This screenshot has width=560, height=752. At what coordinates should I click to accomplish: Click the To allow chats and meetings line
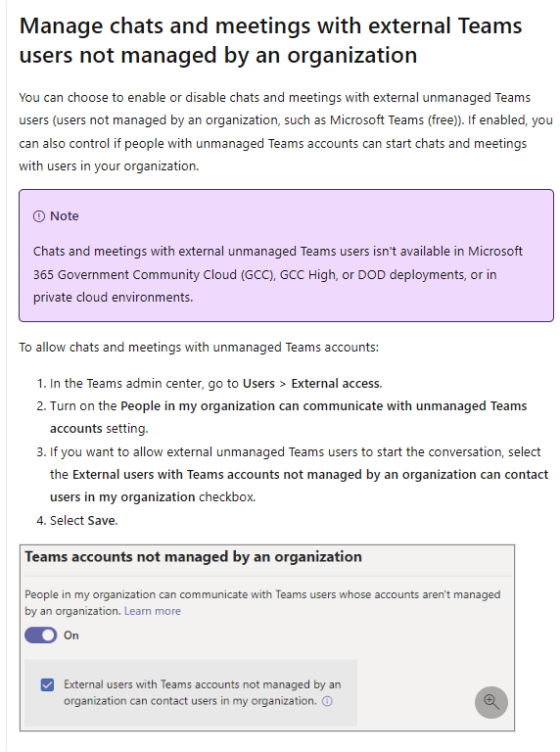(199, 348)
